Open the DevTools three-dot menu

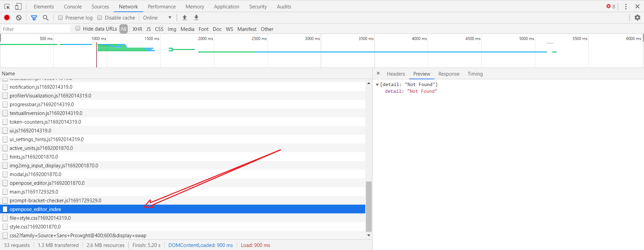[x=626, y=6]
